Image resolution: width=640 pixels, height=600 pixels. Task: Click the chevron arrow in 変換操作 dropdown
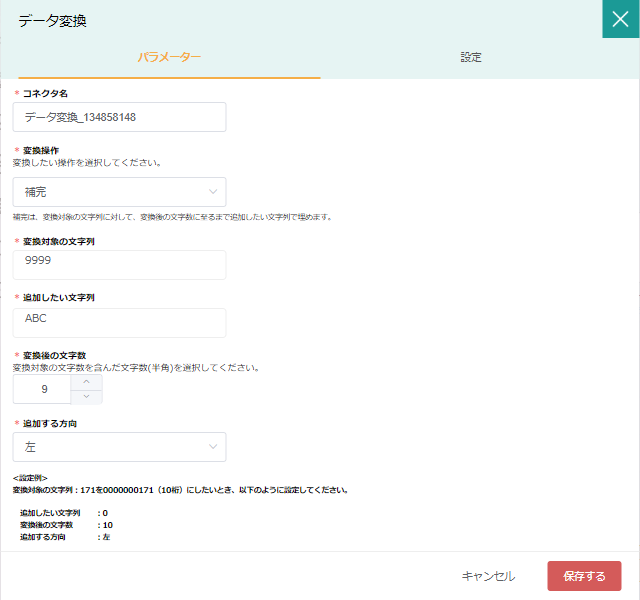pos(213,192)
